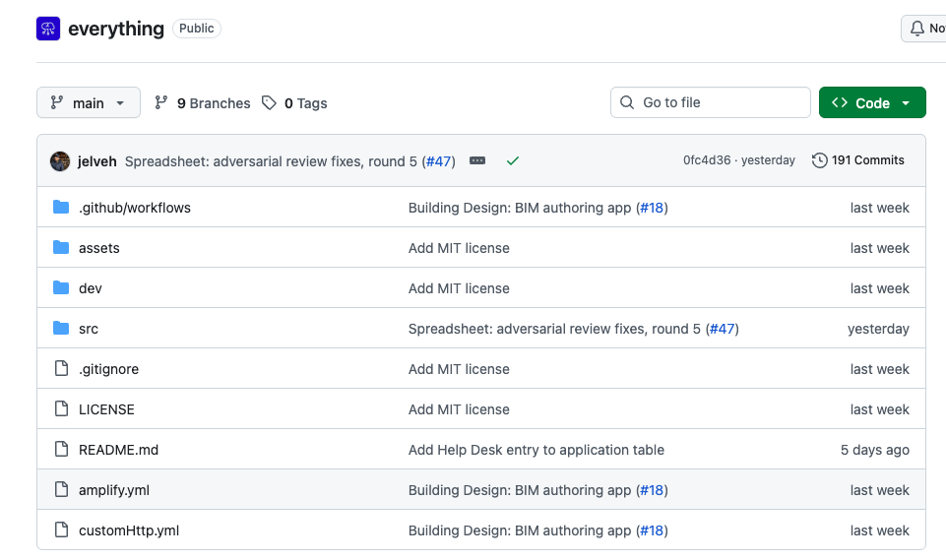946x560 pixels.
Task: Open the amplify.yml file
Action: (114, 490)
